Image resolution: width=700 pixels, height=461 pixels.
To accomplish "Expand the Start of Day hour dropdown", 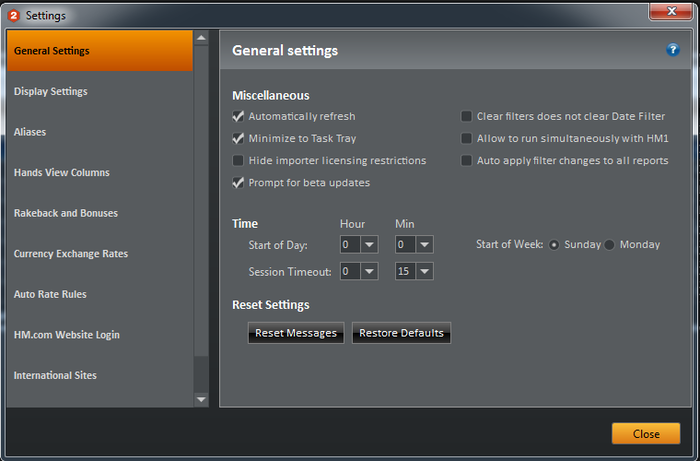I will pyautogui.click(x=369, y=245).
